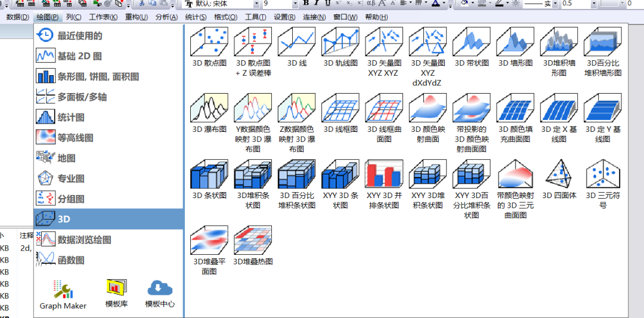
Task: Open the 等高线图 category
Action: click(x=109, y=138)
